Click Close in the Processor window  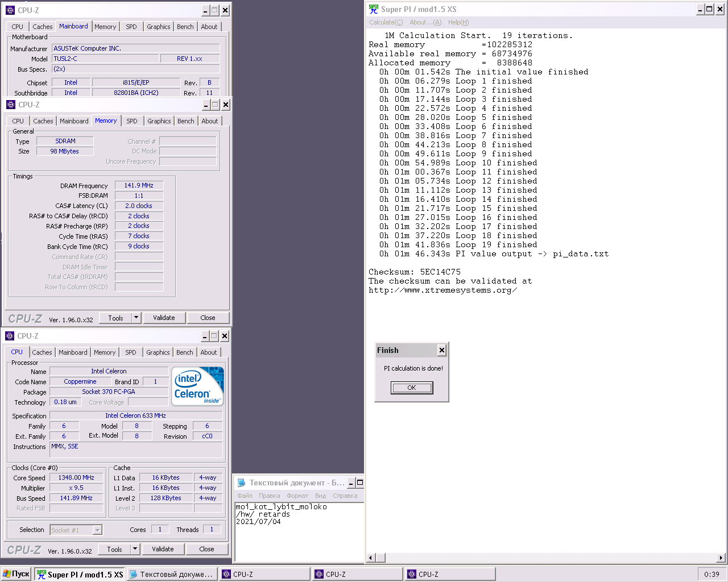(x=206, y=549)
